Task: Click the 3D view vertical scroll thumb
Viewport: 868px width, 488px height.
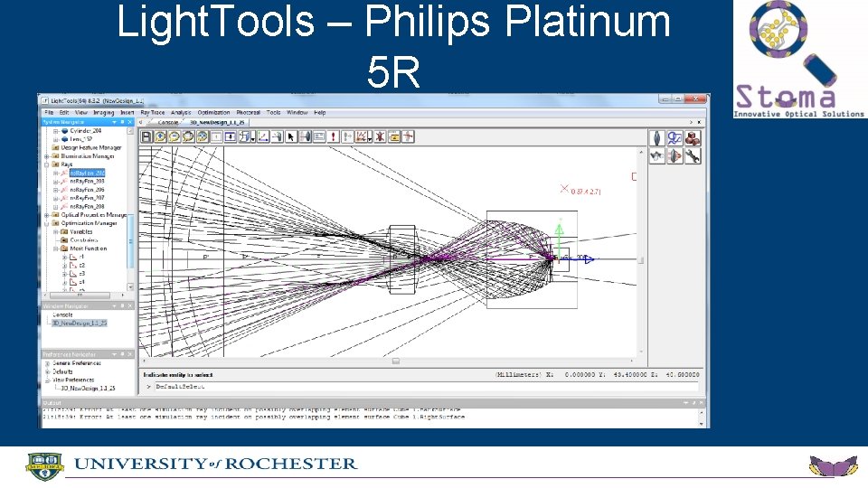Action: (641, 260)
